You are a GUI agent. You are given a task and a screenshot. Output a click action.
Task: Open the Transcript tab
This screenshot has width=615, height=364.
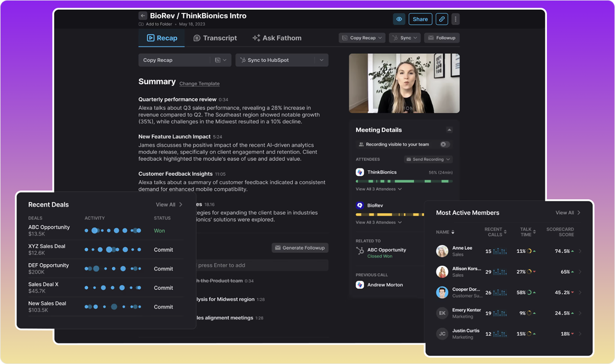point(215,38)
